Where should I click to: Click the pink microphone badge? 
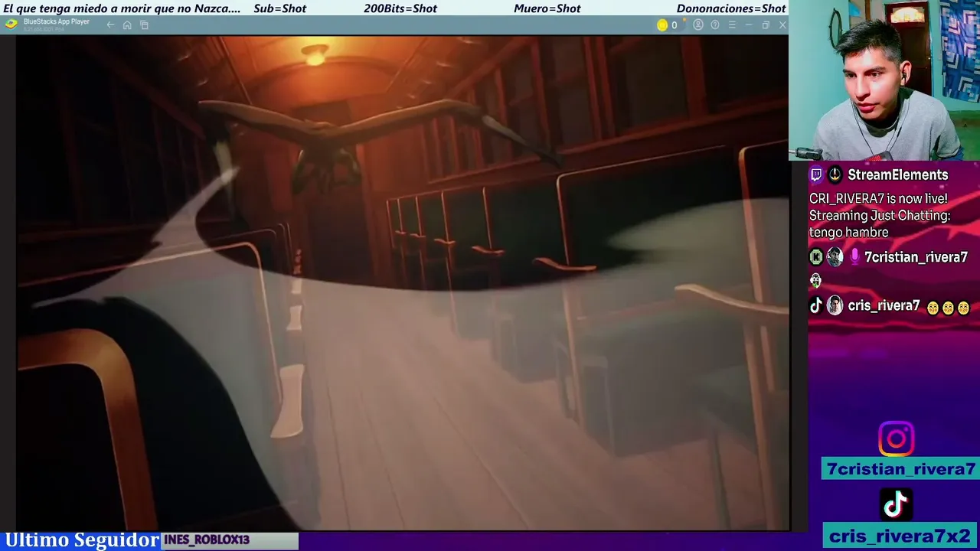pyautogui.click(x=854, y=257)
